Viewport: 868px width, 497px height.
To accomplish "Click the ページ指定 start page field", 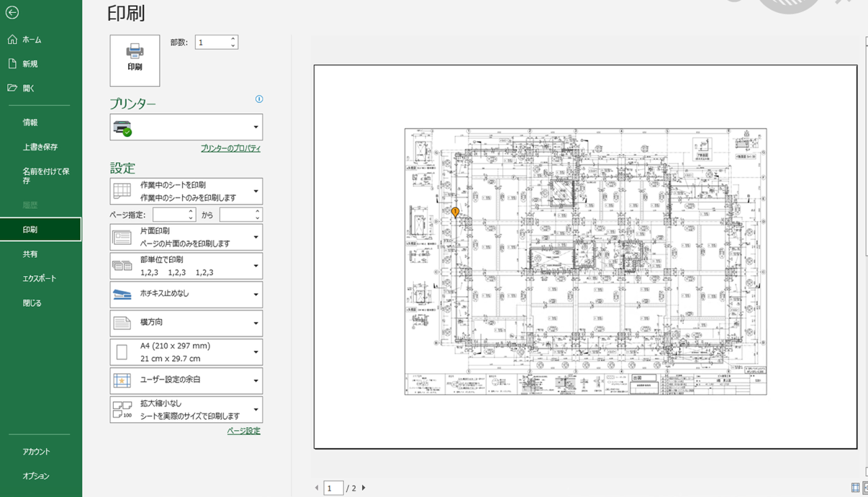I will coord(170,215).
